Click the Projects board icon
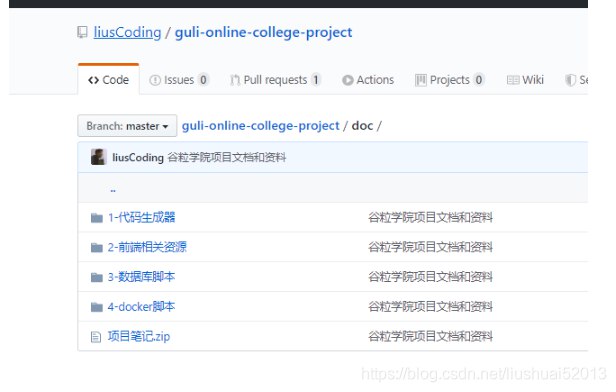This screenshot has height=392, width=616. point(421,80)
